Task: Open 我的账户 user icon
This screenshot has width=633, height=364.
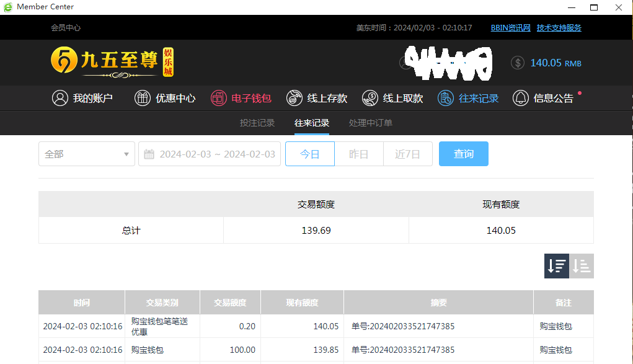Action: (x=60, y=98)
